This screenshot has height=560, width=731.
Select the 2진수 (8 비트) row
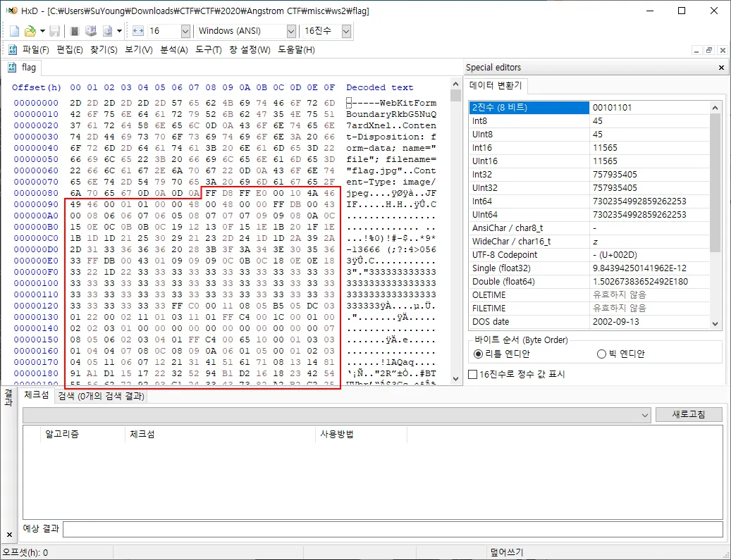[x=589, y=108]
